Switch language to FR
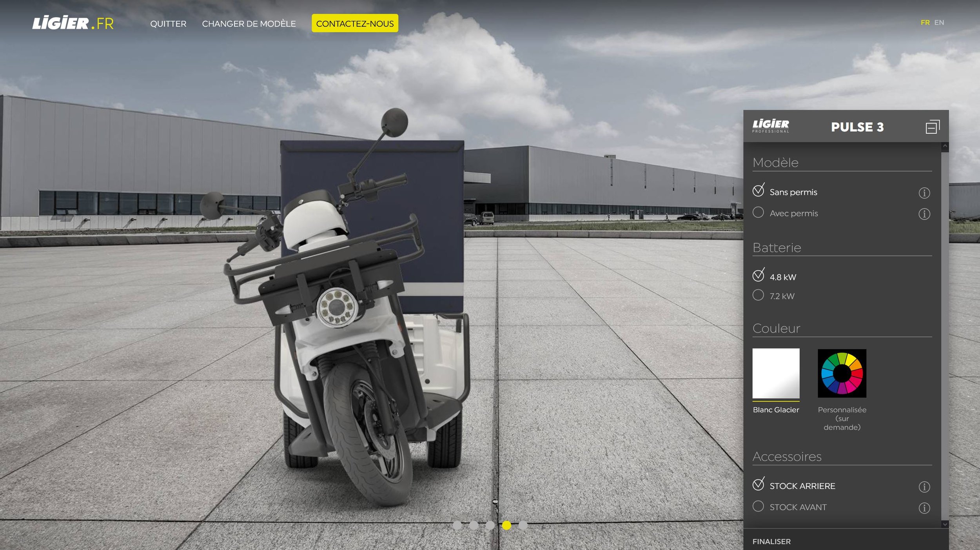 tap(925, 22)
